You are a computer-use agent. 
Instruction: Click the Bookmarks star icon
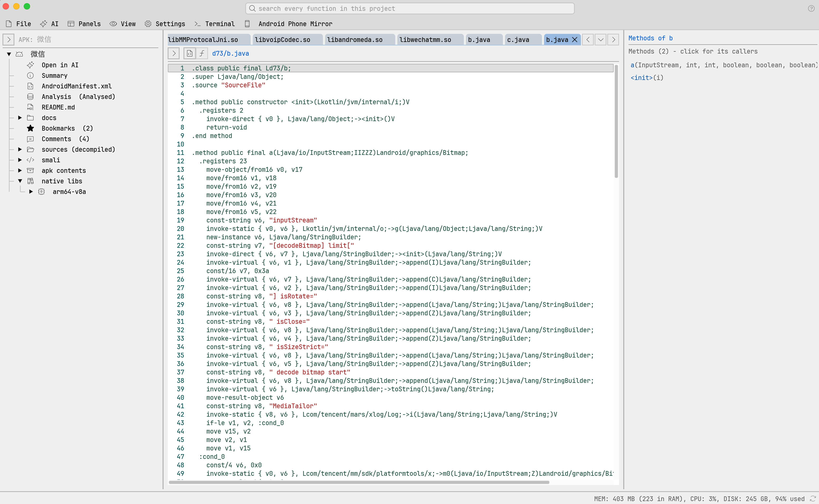tap(30, 128)
